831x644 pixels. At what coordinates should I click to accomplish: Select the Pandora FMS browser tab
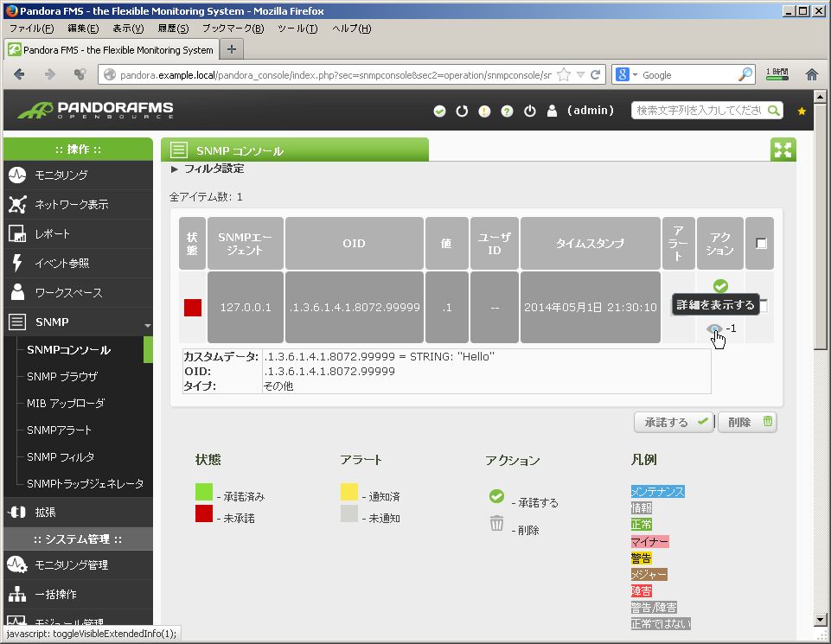click(111, 50)
